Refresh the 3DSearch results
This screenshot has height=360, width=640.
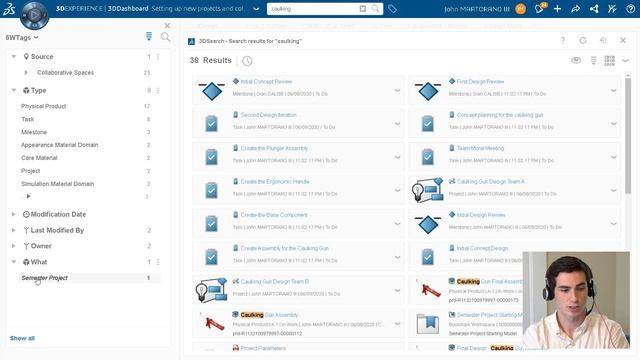point(583,40)
